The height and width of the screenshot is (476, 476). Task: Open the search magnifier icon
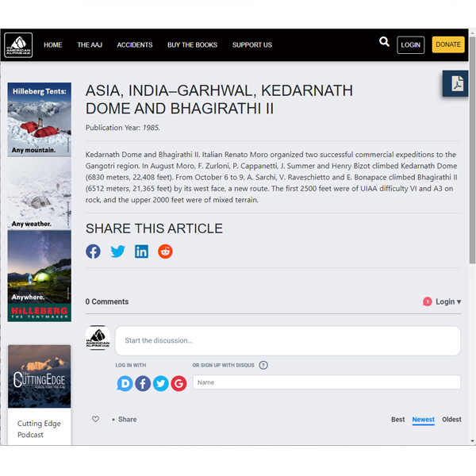tap(384, 43)
